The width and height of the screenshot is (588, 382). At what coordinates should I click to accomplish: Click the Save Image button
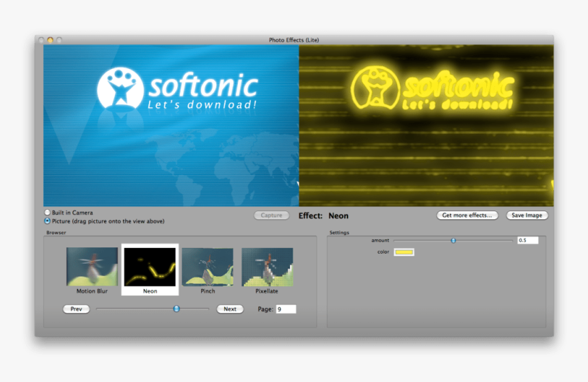click(527, 215)
